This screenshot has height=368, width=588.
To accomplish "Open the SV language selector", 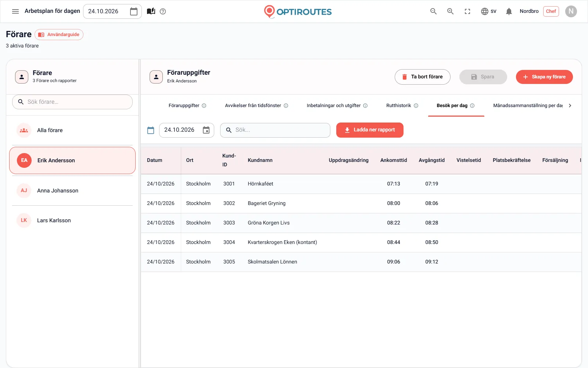I will 489,11.
